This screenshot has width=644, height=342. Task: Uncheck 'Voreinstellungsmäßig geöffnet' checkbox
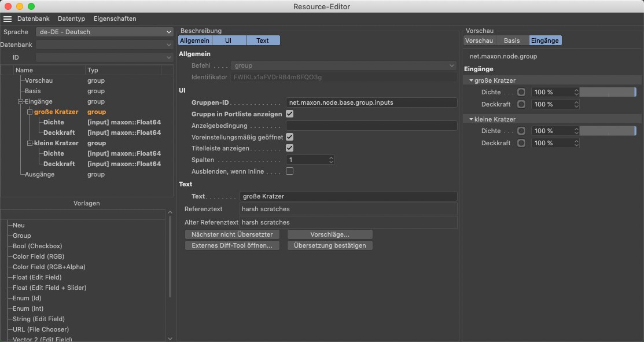click(290, 137)
